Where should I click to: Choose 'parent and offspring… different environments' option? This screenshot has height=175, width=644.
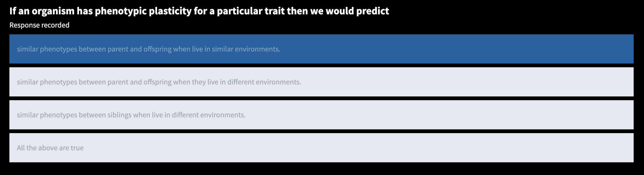[x=322, y=82]
